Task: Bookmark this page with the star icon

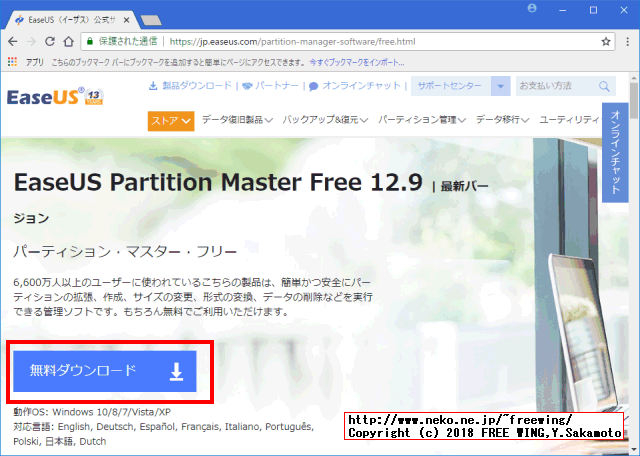Action: pyautogui.click(x=606, y=42)
